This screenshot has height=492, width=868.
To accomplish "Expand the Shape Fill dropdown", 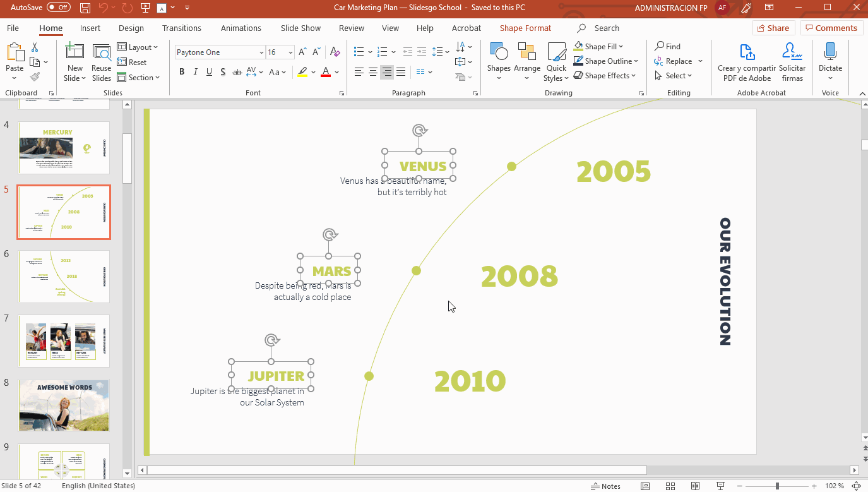I will click(621, 47).
